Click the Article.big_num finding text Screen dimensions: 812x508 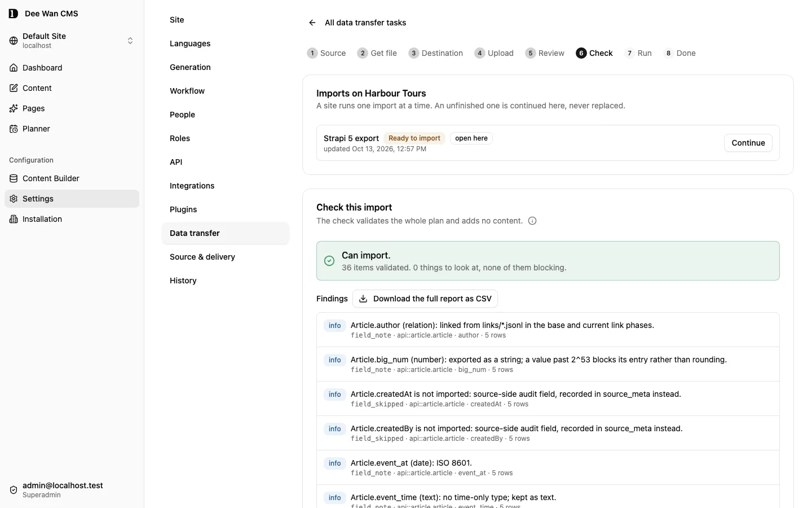[x=539, y=360]
